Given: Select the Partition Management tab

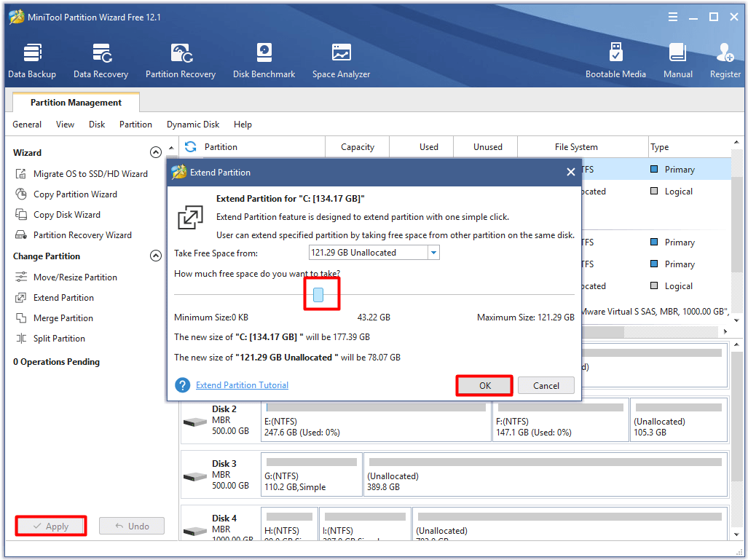Looking at the screenshot, I should click(76, 103).
